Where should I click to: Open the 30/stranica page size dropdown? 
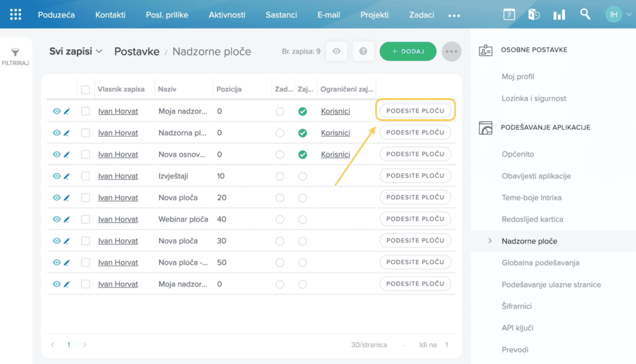378,345
